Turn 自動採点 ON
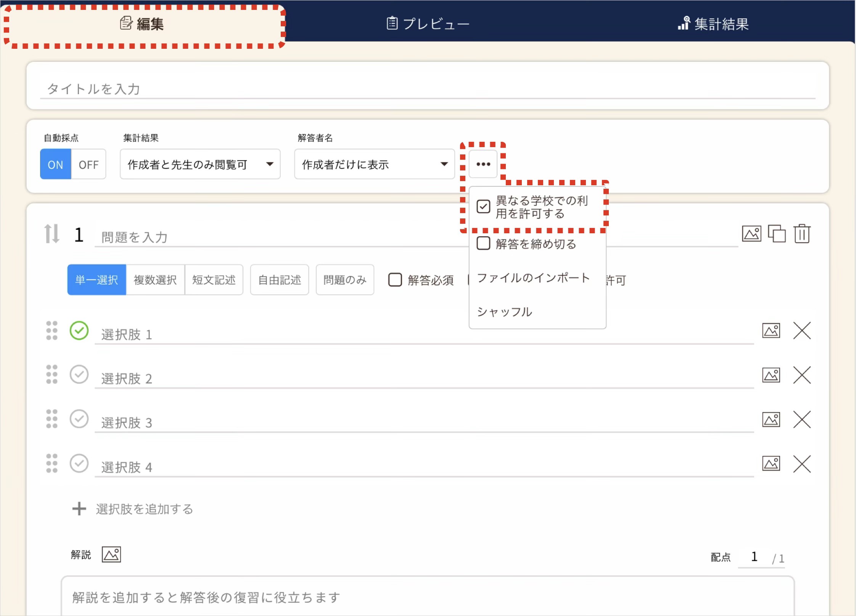856x616 pixels. pyautogui.click(x=56, y=164)
